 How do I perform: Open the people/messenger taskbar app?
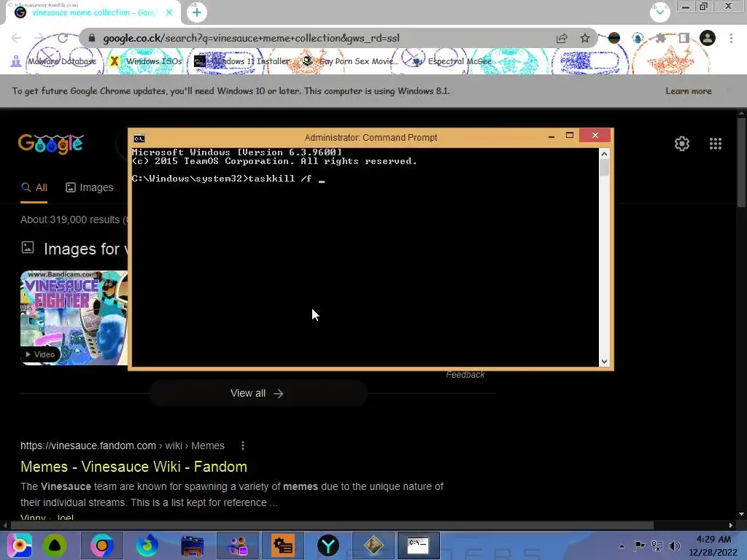[x=237, y=545]
